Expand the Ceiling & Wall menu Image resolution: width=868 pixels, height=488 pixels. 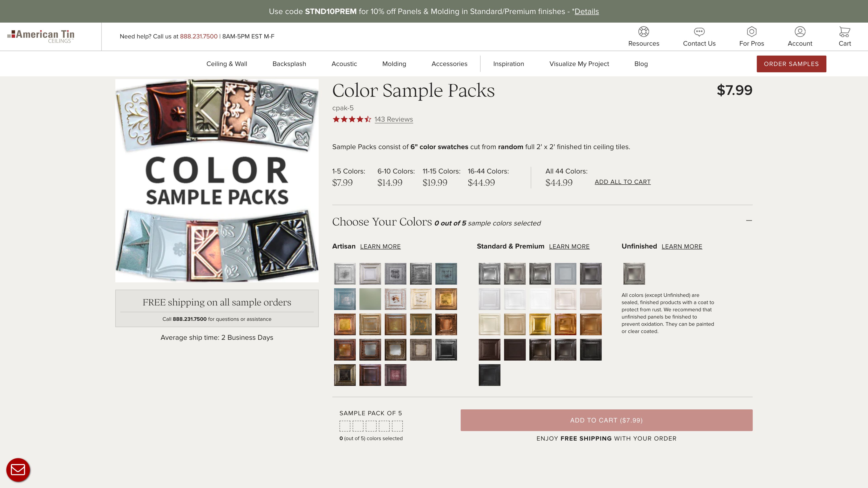coord(227,64)
